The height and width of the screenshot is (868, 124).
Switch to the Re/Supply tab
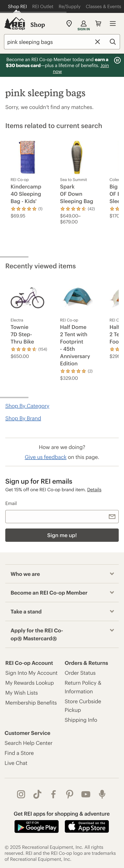70,6
